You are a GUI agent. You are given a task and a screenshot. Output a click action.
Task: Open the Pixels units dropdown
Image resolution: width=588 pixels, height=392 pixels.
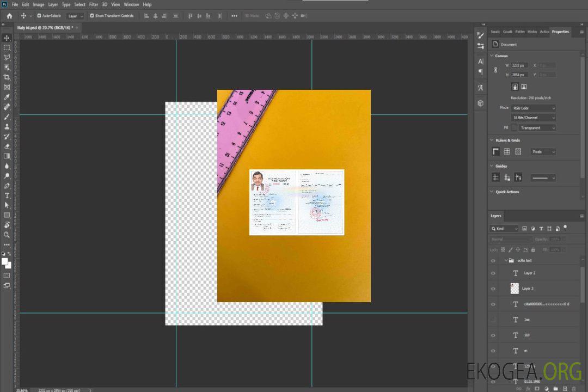click(543, 152)
